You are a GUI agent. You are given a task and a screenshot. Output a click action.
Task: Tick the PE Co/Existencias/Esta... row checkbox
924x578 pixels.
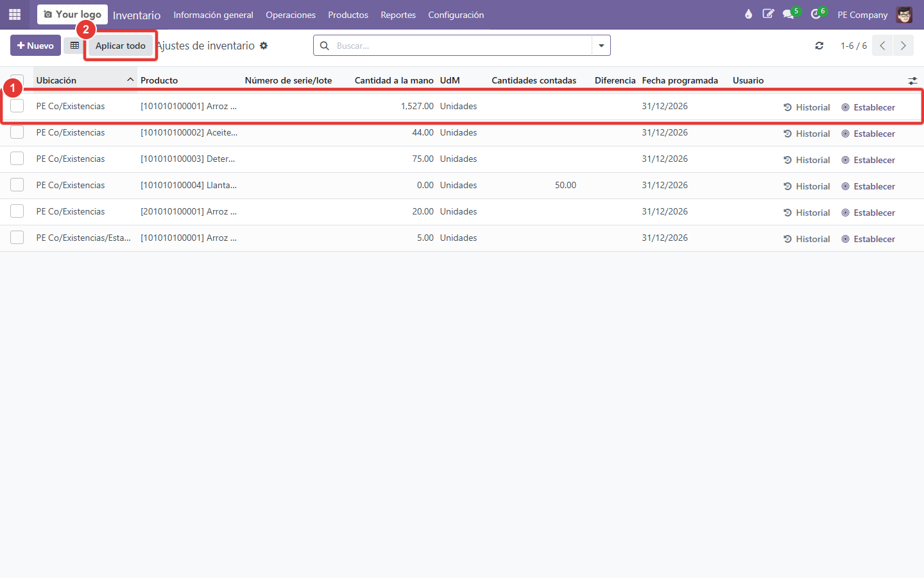(x=17, y=238)
